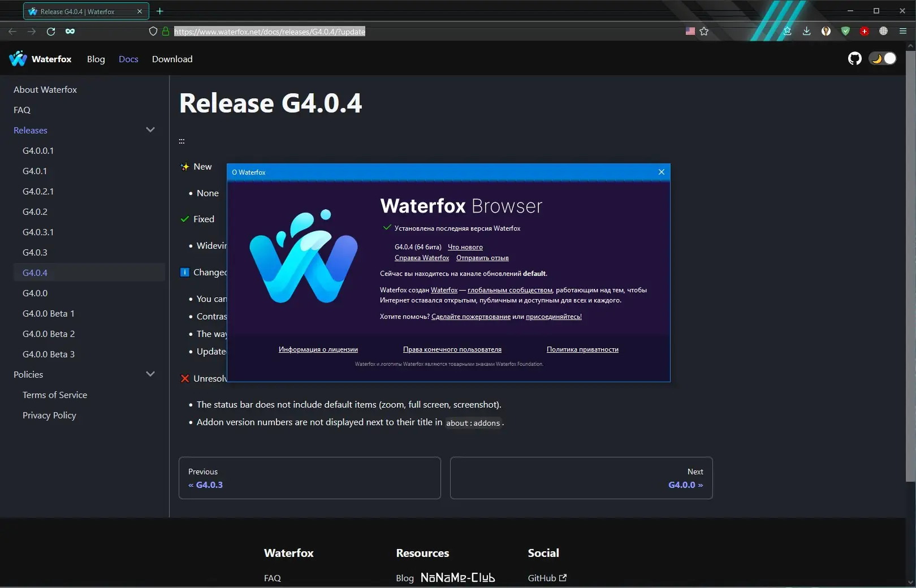Open Waterfox GitHub repository icon
This screenshot has width=916, height=588.
point(855,58)
